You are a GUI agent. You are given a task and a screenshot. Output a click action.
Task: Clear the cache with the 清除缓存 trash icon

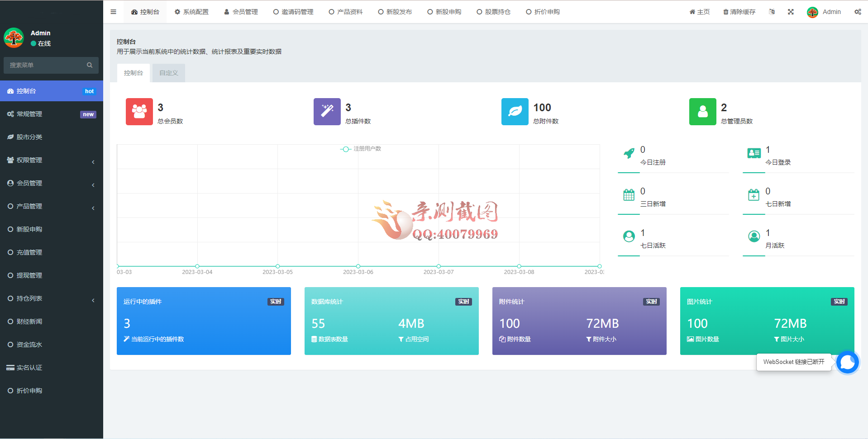[x=739, y=12]
